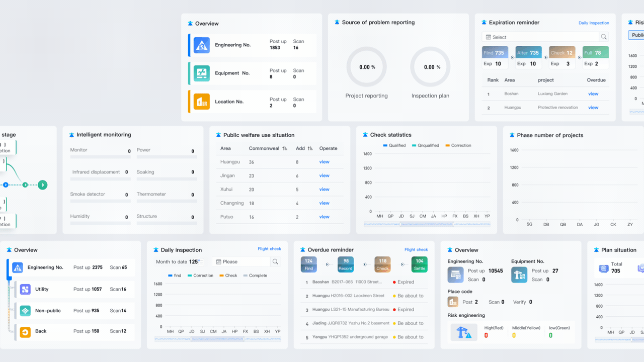This screenshot has height=362, width=644.
Task: Click the calendar icon in the Select field
Action: (488, 37)
